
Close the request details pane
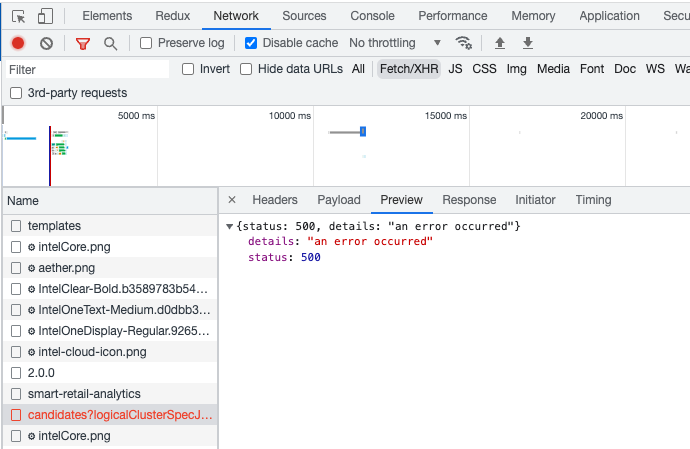click(x=232, y=200)
